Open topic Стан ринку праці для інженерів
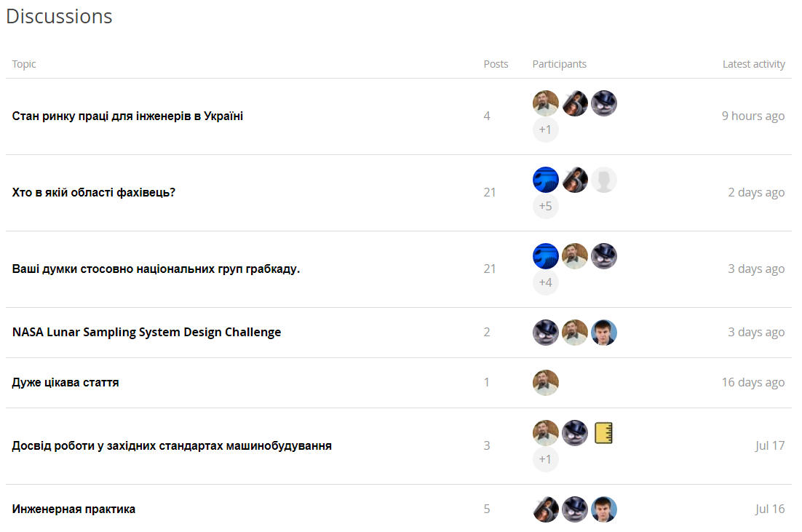 coord(127,116)
